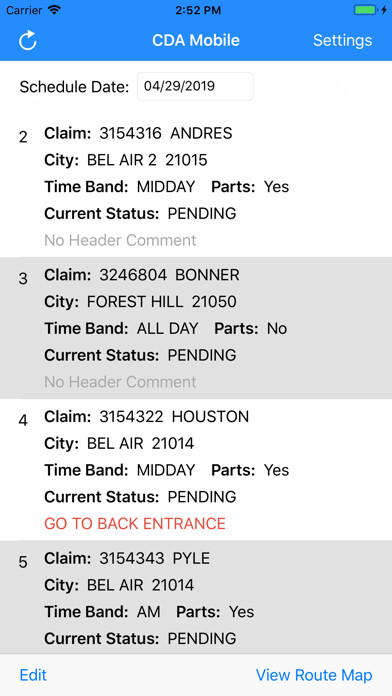Open claim 3154316 ANDRES
Image resolution: width=392 pixels, height=696 pixels.
point(196,186)
